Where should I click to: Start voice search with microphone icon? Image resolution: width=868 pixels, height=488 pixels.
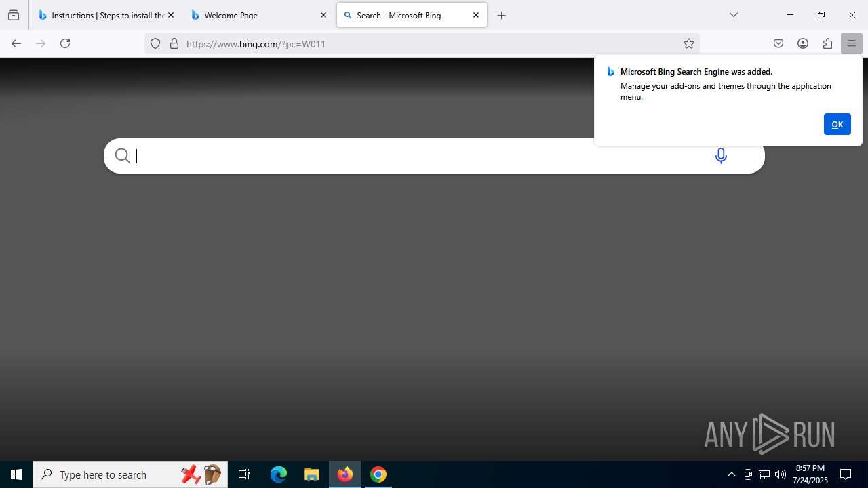point(721,156)
